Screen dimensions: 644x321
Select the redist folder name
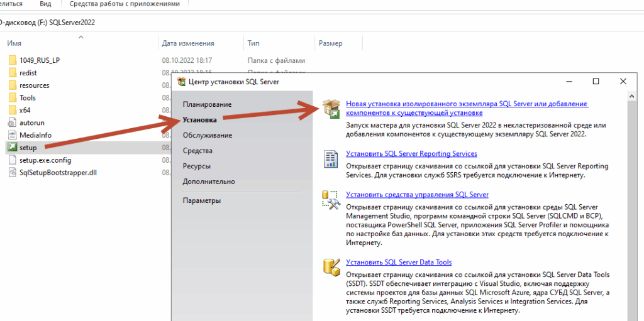28,73
